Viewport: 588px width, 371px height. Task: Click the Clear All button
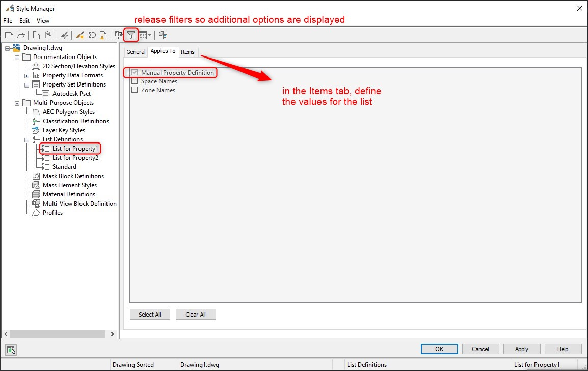pos(195,315)
